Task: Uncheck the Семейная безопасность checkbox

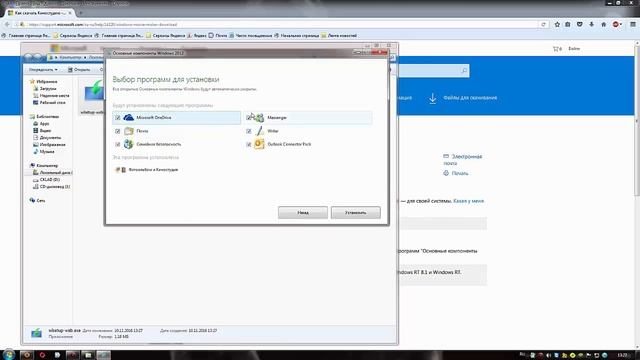Action: pos(118,144)
